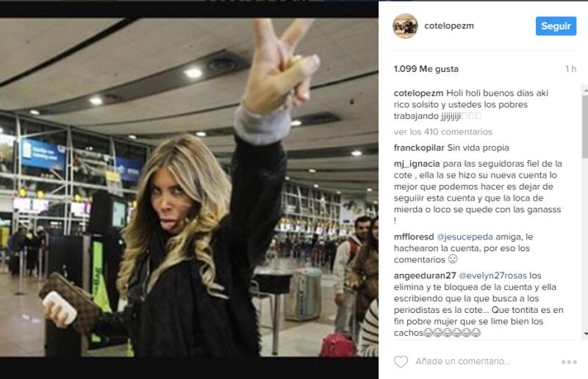The height and width of the screenshot is (379, 588).
Task: Open the @jesucepeda mention
Action: click(465, 237)
